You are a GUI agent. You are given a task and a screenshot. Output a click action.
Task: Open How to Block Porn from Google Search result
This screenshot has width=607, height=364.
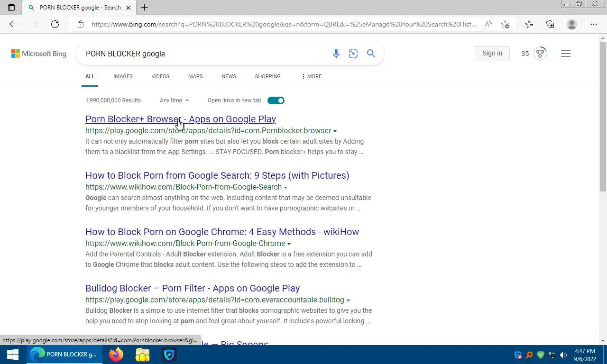coord(217,175)
